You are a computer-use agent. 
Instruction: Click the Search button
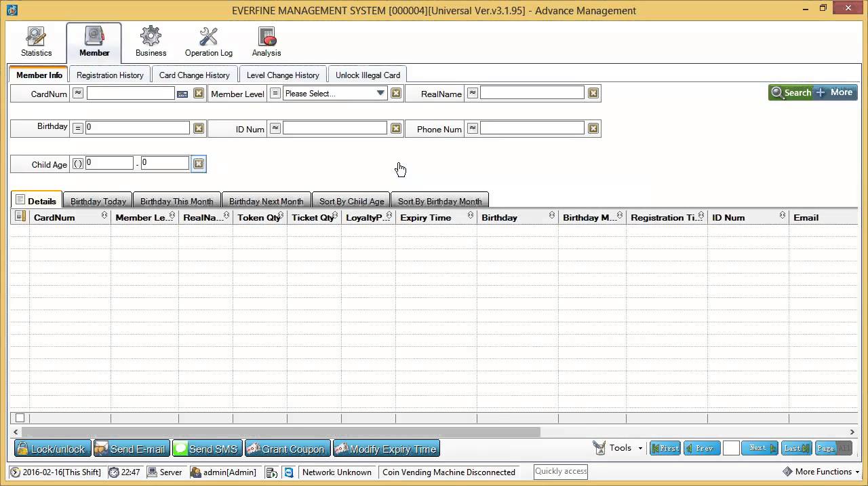point(791,92)
